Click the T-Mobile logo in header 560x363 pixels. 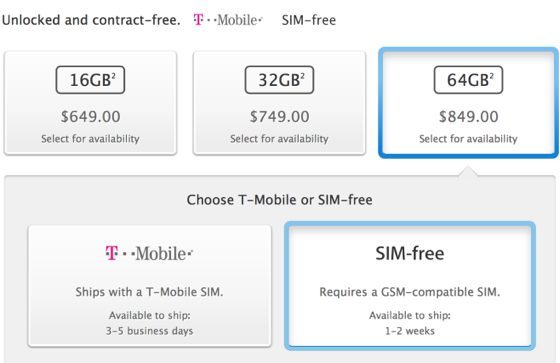coord(228,20)
